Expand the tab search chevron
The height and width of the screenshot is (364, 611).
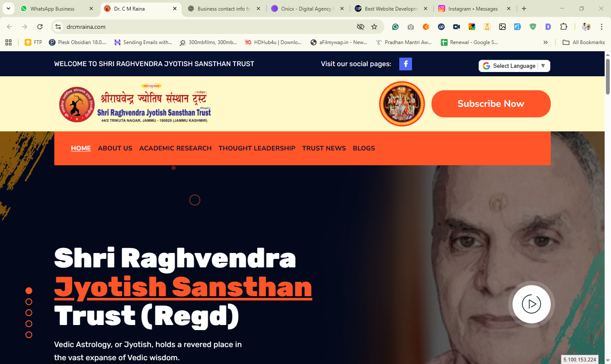click(8, 8)
